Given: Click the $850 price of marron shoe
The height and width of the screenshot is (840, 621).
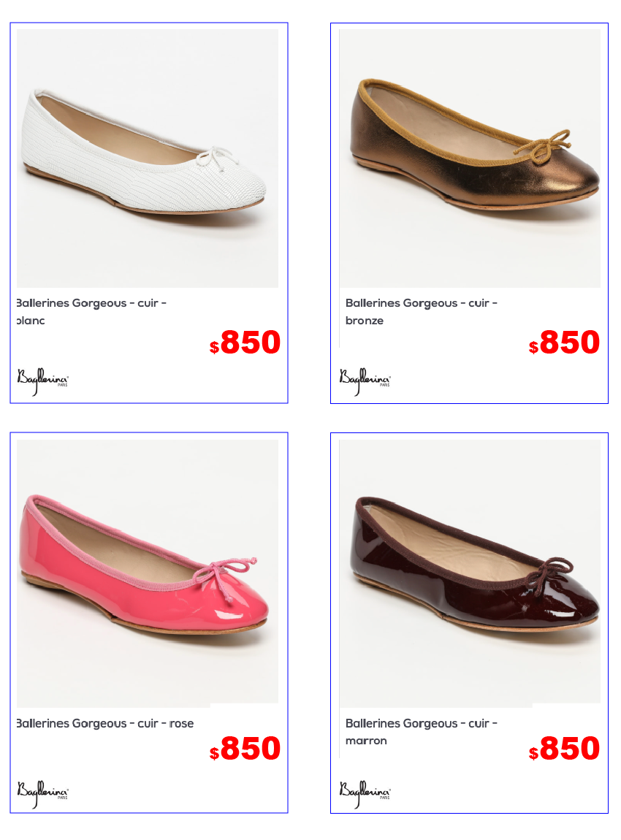Looking at the screenshot, I should [x=564, y=749].
